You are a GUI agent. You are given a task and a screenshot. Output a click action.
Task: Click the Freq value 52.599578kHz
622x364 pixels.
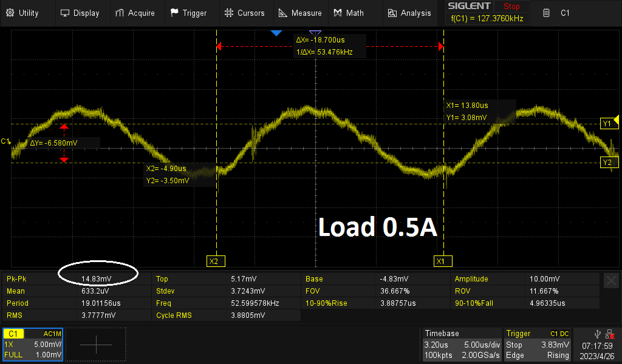255,303
